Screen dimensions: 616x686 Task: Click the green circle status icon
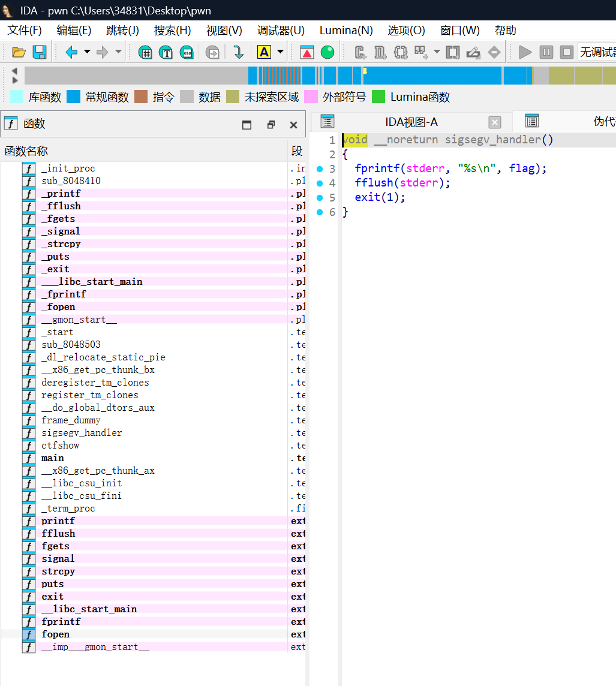pos(327,53)
